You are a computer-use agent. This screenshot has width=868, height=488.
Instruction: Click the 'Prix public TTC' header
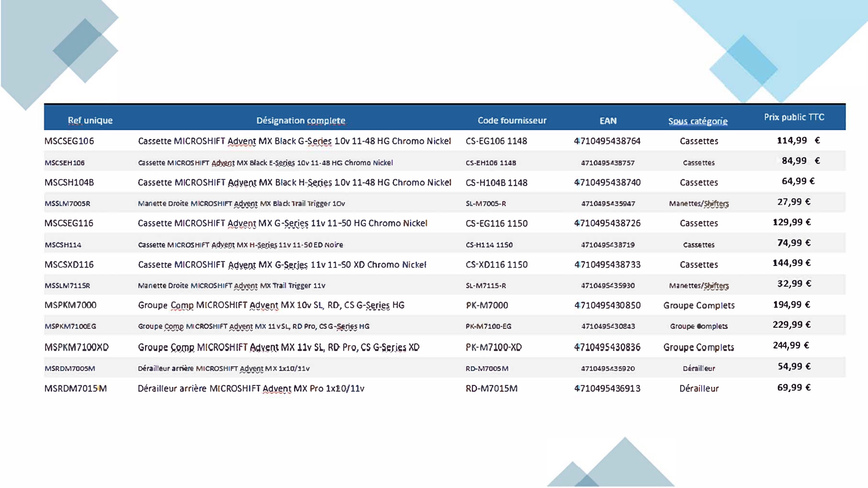[x=794, y=117]
